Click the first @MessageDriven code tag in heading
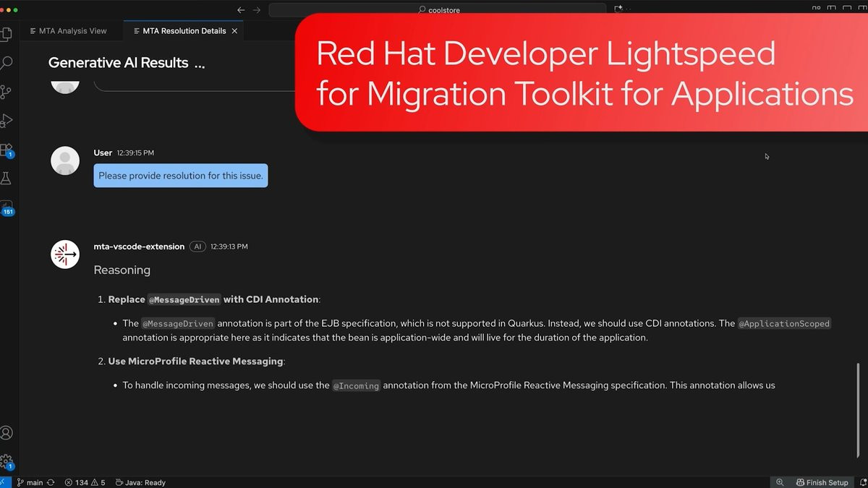The width and height of the screenshot is (868, 488). pyautogui.click(x=184, y=299)
